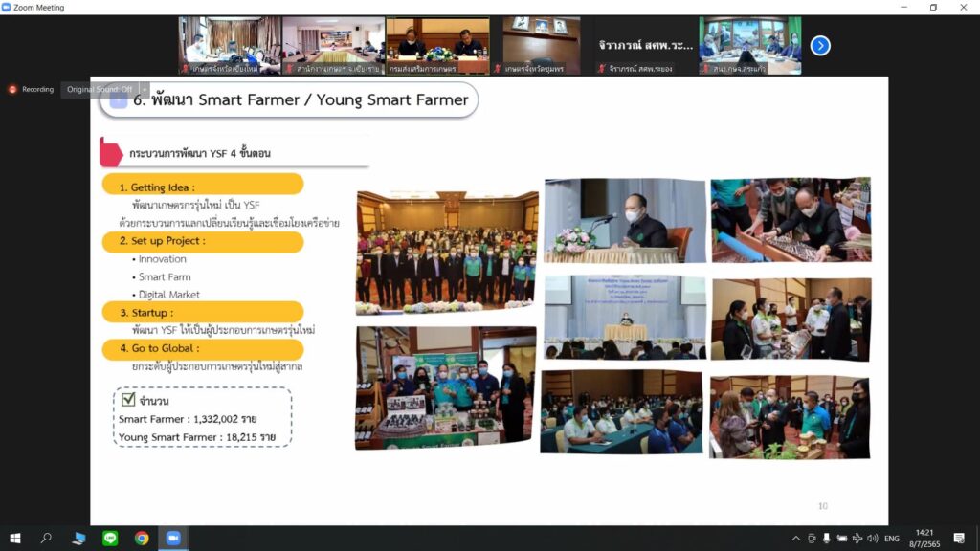Click the taskbar search magnifier icon

point(46,539)
